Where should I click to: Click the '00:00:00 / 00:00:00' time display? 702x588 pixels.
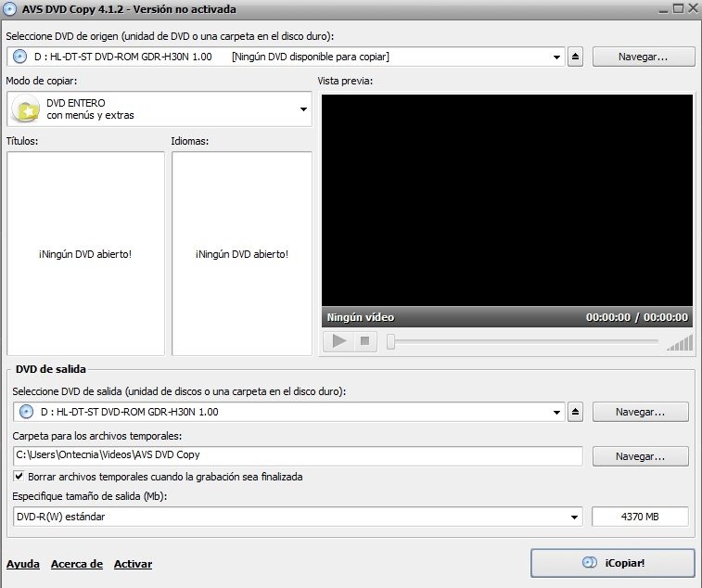pos(637,317)
